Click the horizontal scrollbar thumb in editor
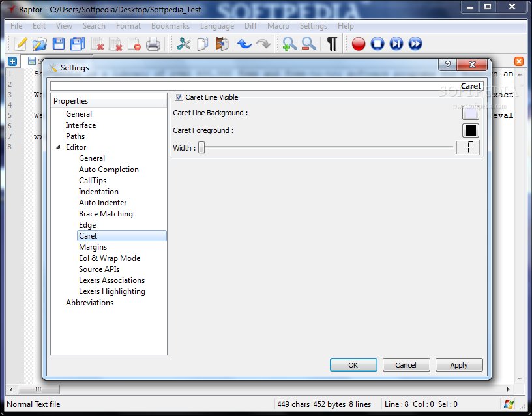The width and height of the screenshot is (532, 416). pyautogui.click(x=38, y=389)
